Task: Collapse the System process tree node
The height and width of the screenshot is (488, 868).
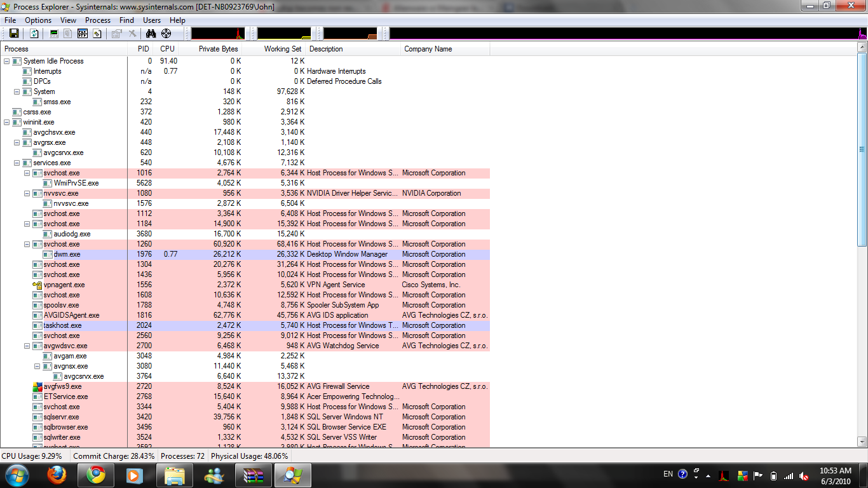Action: (x=17, y=91)
